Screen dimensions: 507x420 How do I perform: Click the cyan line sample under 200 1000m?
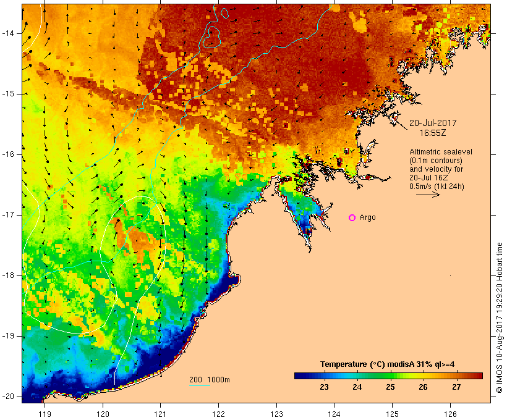coord(200,385)
